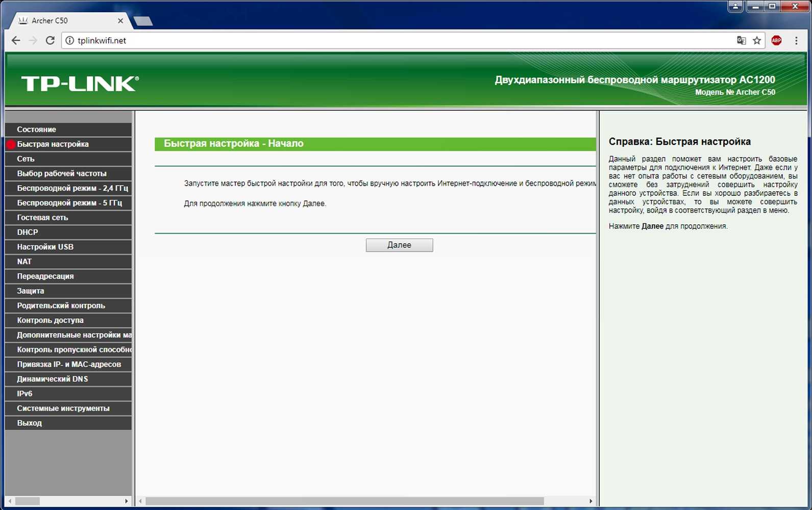This screenshot has height=510, width=812.
Task: Open Беспроводной режим - 5 ГГц
Action: [x=68, y=203]
